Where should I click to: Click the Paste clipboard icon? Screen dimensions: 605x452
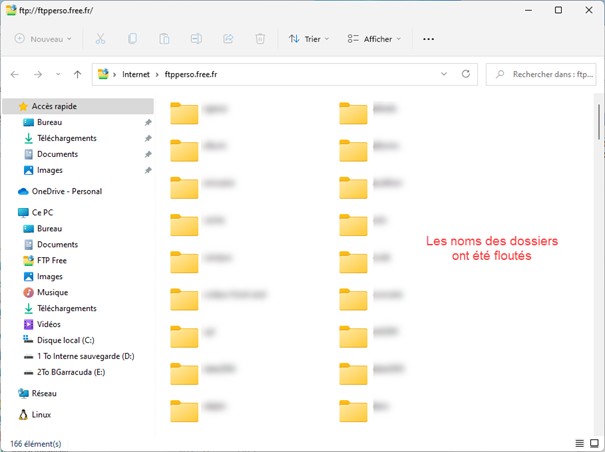164,39
